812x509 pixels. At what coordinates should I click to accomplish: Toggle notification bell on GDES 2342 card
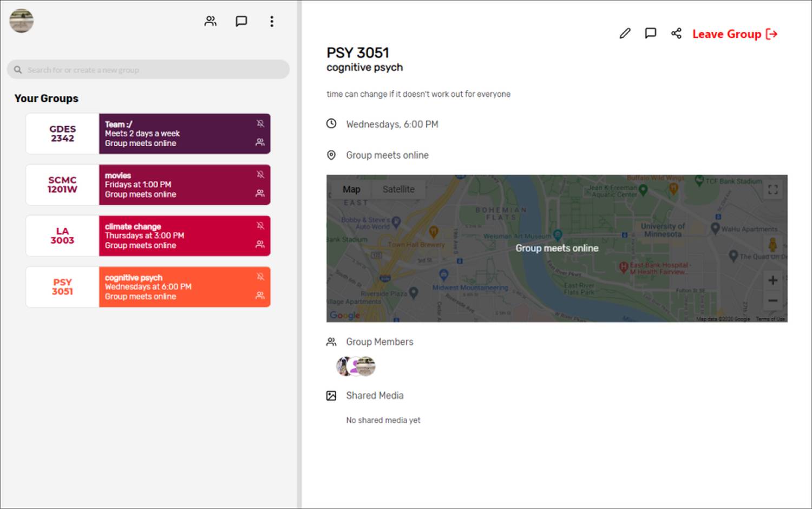pyautogui.click(x=260, y=123)
